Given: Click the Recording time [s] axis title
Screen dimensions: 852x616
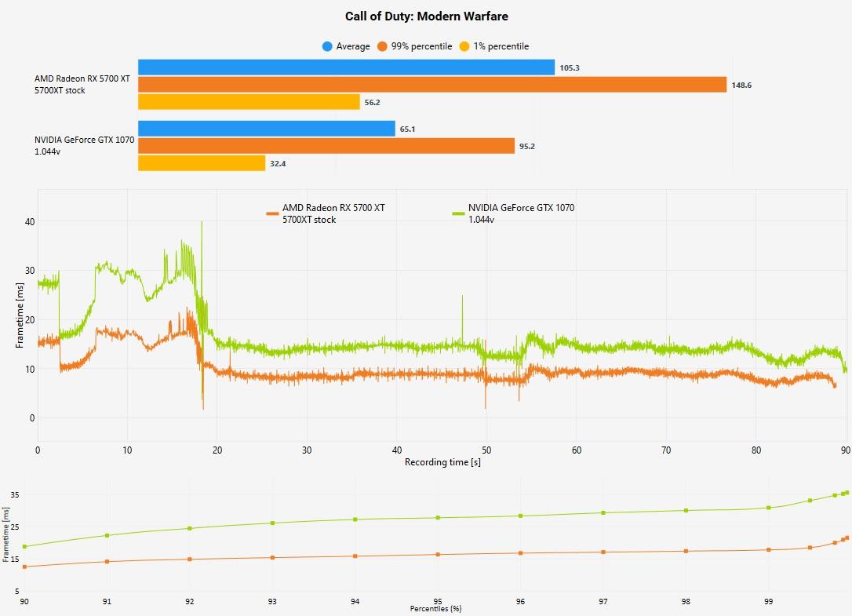Looking at the screenshot, I should tap(442, 462).
